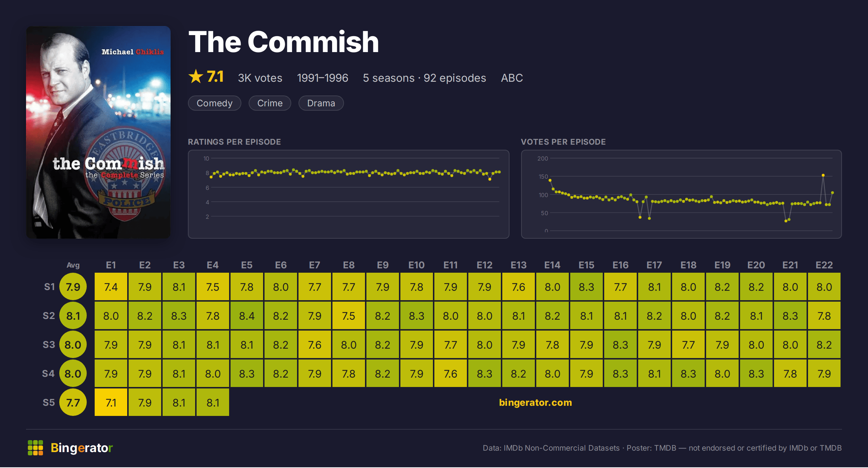Click the S5 season average 7.7 circle
The height and width of the screenshot is (468, 868).
73,403
